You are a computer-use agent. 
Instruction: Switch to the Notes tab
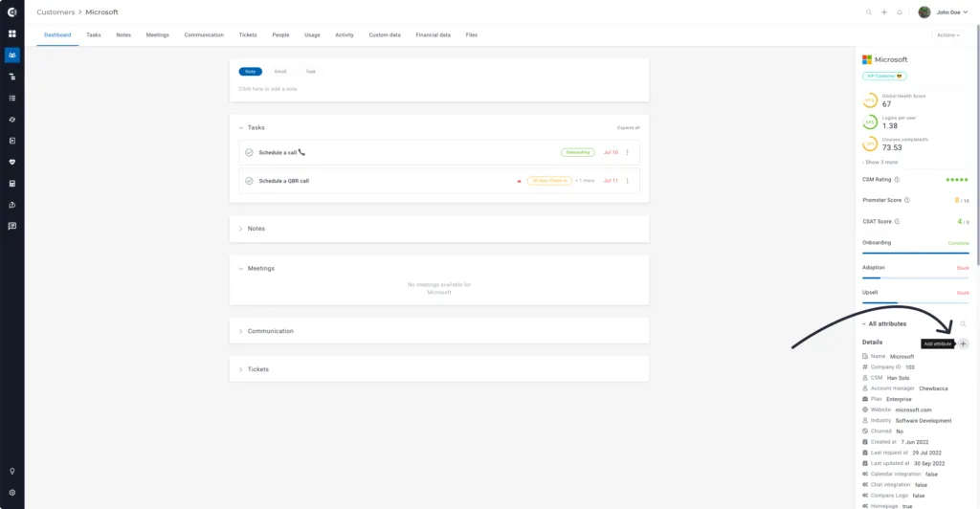coord(123,35)
